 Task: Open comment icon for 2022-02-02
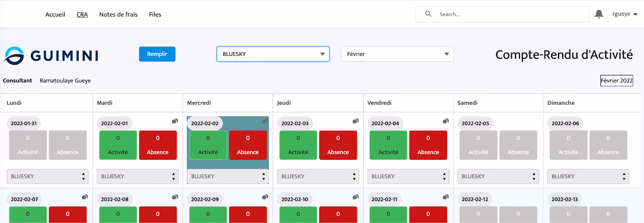tap(265, 121)
